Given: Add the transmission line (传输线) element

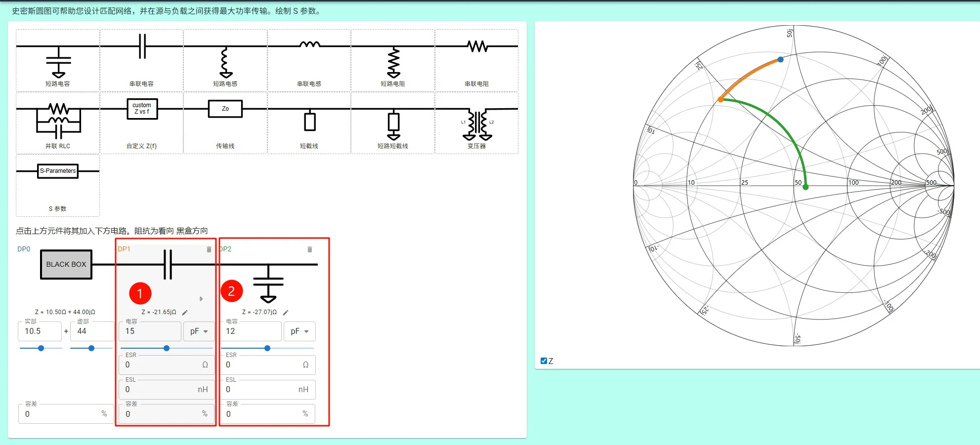Looking at the screenshot, I should [x=225, y=122].
